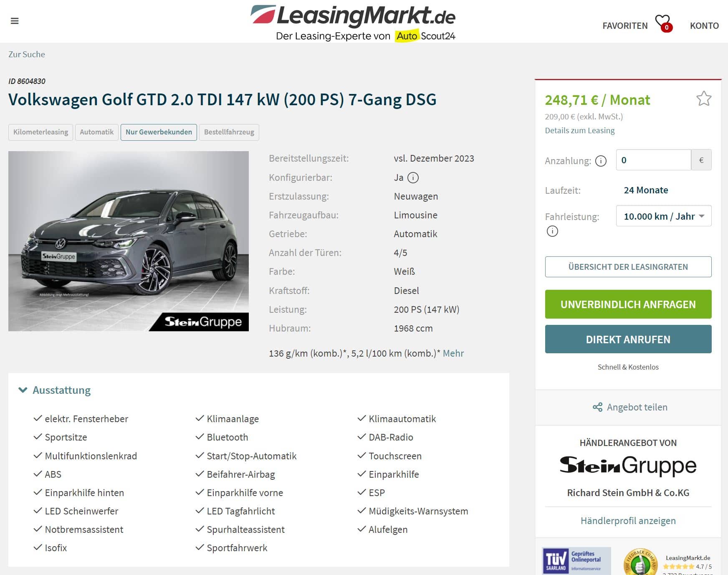Click info icon beside Anzahlung
Viewport: 728px width, 575px height.
(x=601, y=161)
